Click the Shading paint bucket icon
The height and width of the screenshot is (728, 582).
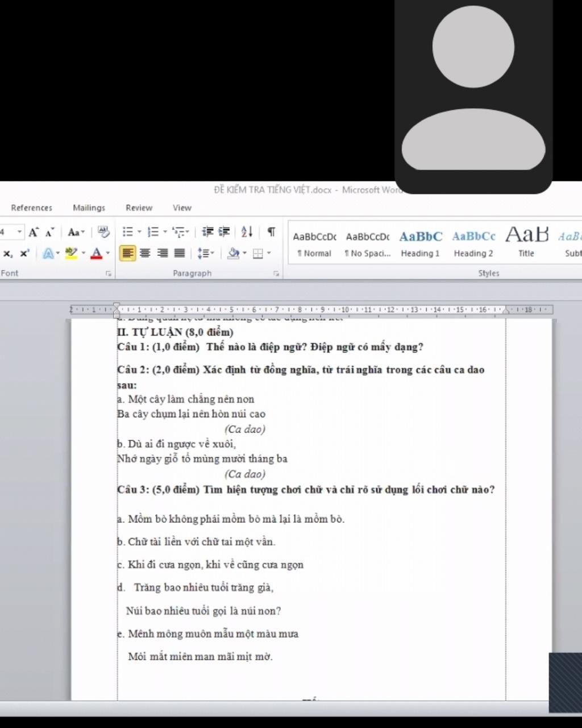[233, 254]
